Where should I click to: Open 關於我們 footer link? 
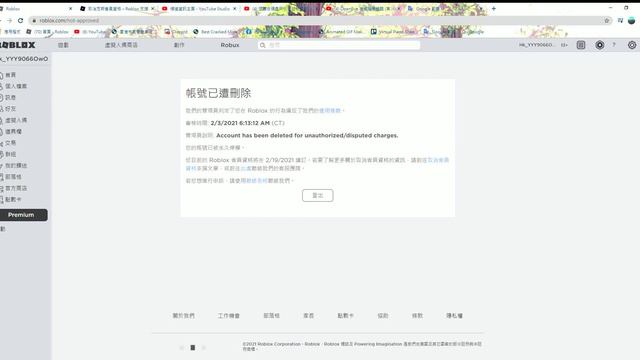point(183,316)
